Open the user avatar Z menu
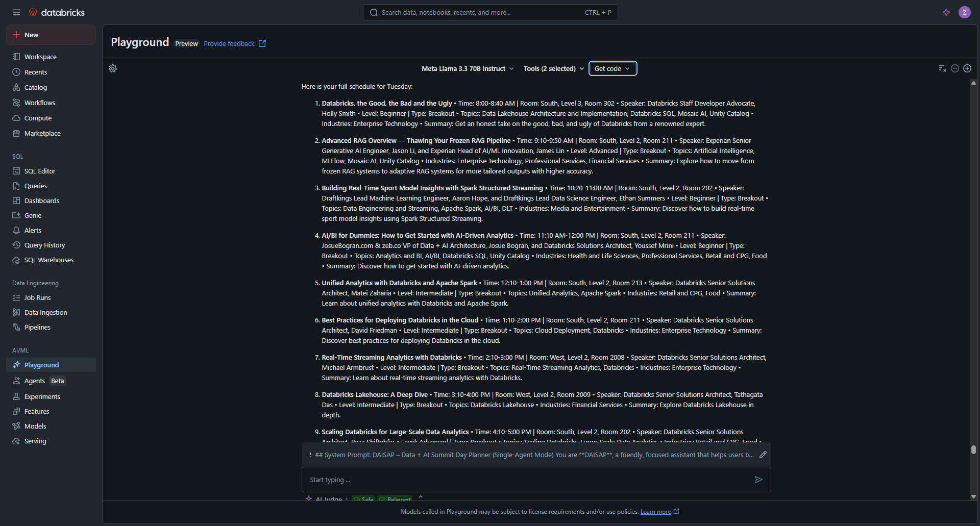Viewport: 980px width, 526px height. [x=964, y=12]
